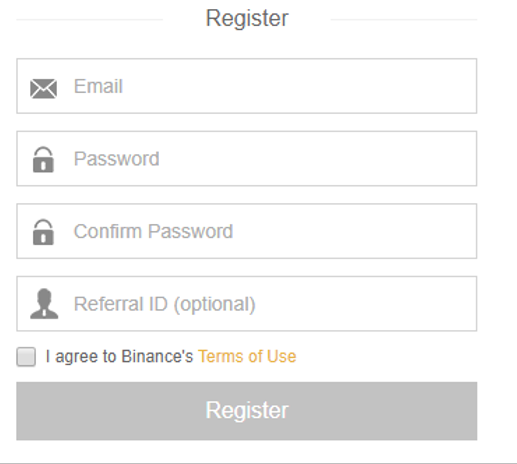
Task: Submit the form with the Register button
Action: pyautogui.click(x=247, y=411)
